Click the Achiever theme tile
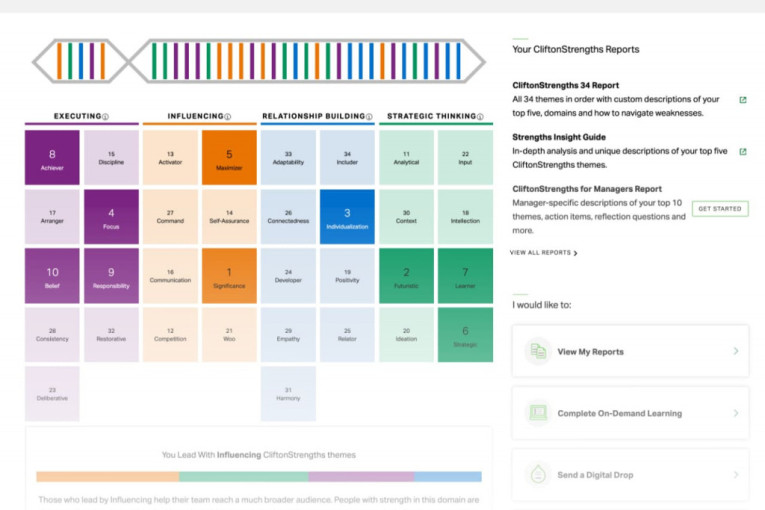765x510 pixels. 52,158
